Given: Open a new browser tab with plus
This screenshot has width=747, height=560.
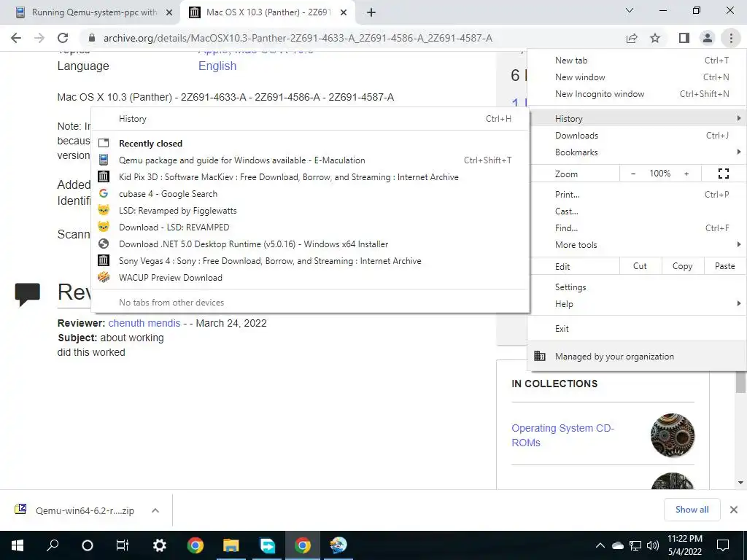Looking at the screenshot, I should 371,12.
